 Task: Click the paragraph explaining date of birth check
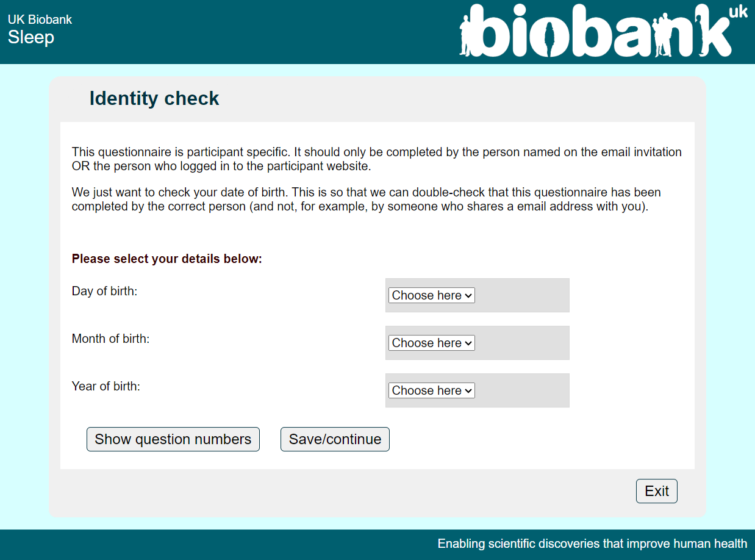click(x=366, y=199)
